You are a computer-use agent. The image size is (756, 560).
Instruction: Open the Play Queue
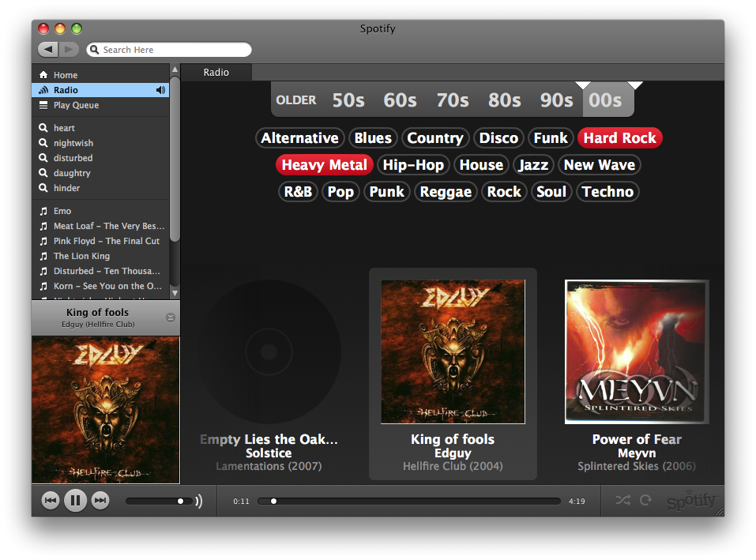(x=76, y=105)
